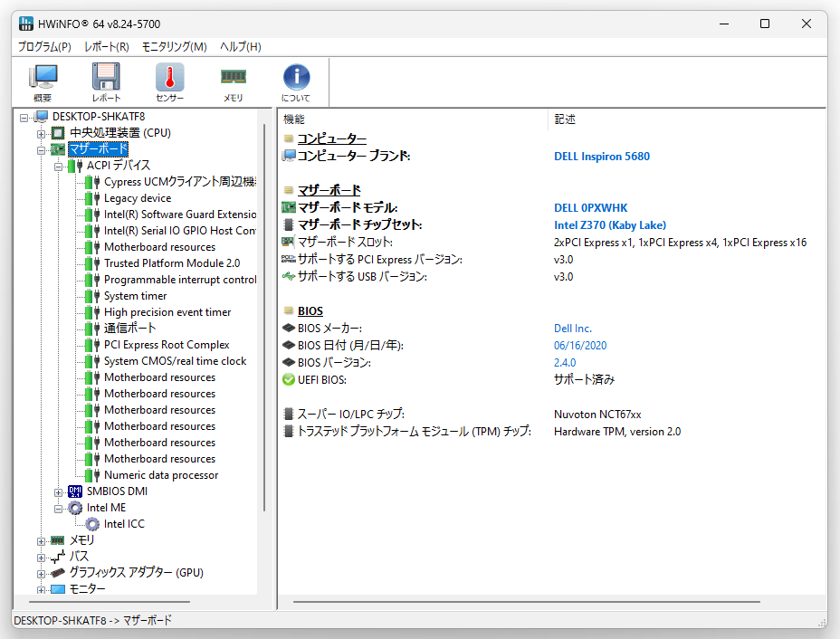Select the 通信ポート tree item
Image resolution: width=840 pixels, height=639 pixels.
pyautogui.click(x=130, y=329)
